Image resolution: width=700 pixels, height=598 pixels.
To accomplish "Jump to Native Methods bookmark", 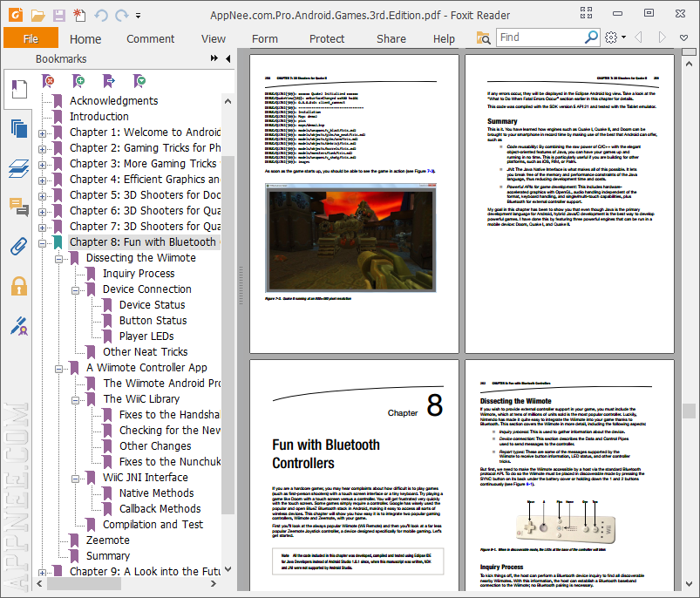I will point(156,493).
